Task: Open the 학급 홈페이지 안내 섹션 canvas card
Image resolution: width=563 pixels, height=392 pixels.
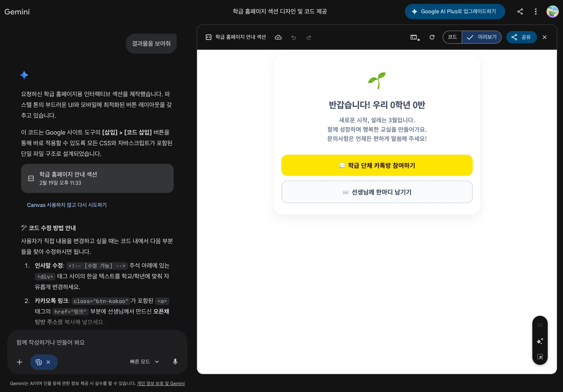Action: click(97, 178)
